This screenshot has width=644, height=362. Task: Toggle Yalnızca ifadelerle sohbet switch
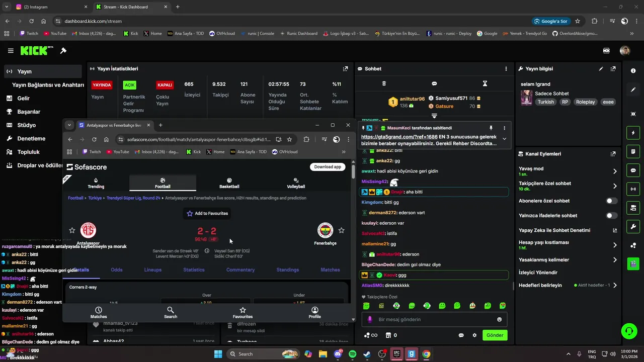click(x=611, y=216)
